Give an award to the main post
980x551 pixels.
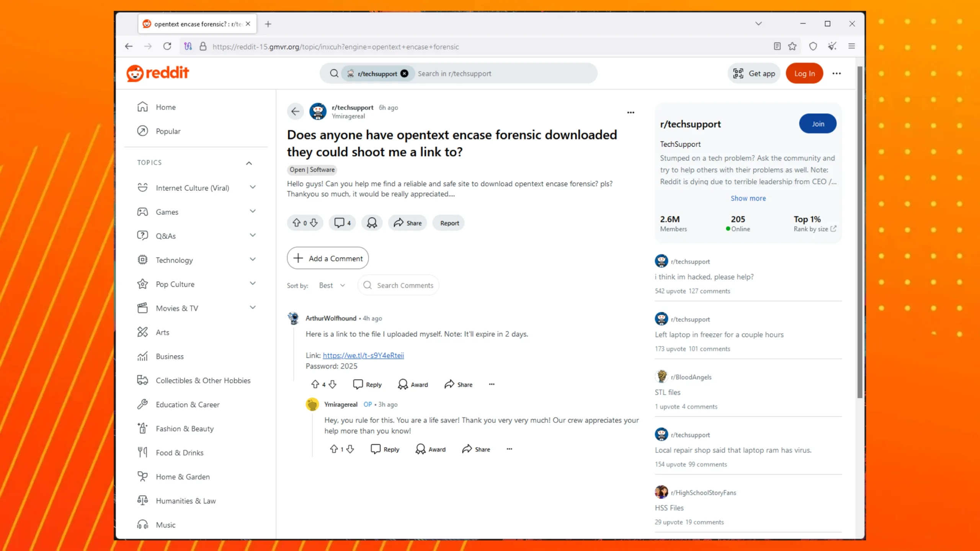[x=372, y=223]
